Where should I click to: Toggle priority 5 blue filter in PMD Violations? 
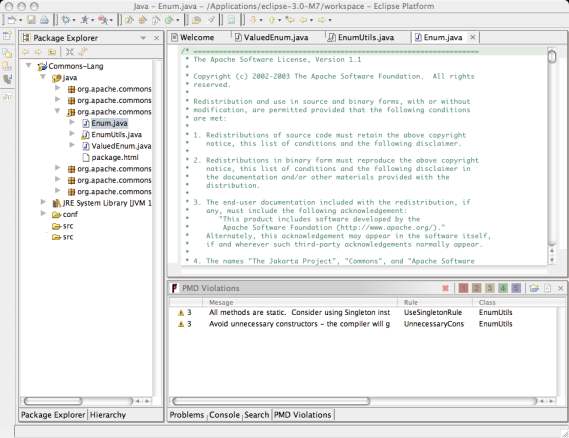[516, 288]
